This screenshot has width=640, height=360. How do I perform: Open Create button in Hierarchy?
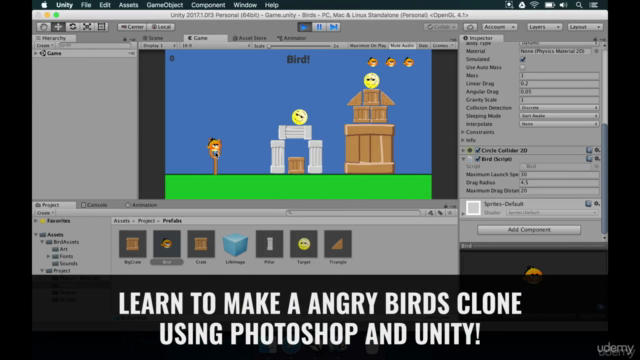pos(44,46)
